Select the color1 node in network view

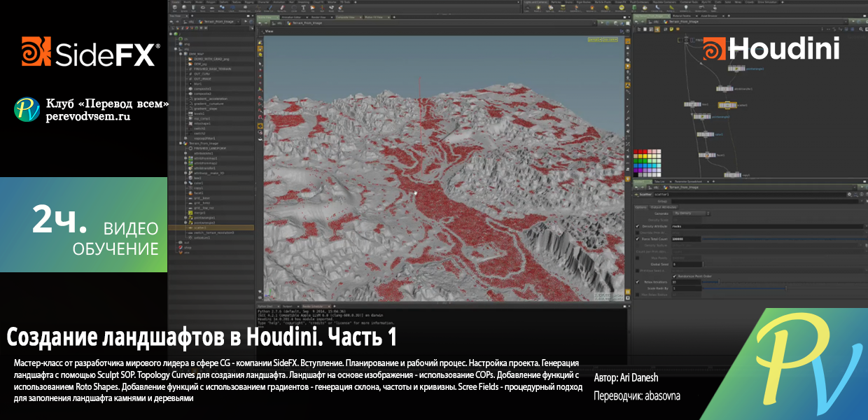(x=705, y=134)
